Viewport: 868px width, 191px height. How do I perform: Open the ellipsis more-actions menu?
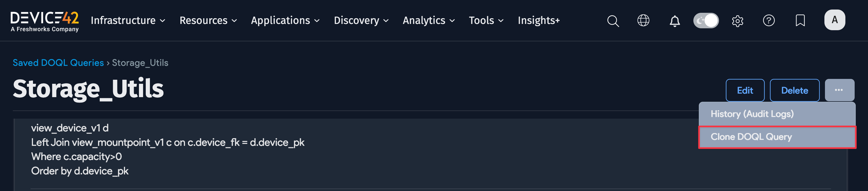840,90
